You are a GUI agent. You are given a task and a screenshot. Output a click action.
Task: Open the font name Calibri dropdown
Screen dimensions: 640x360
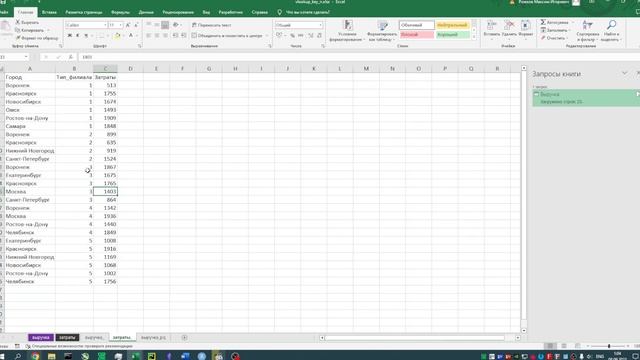tap(105, 25)
